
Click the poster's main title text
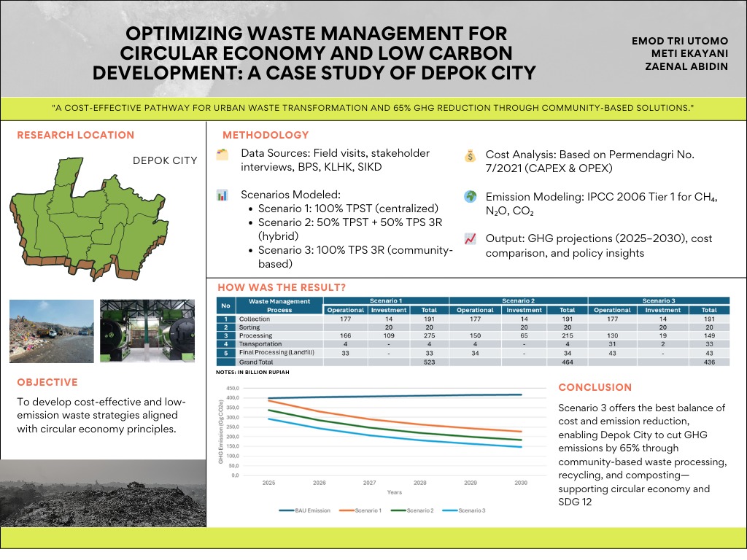314,53
